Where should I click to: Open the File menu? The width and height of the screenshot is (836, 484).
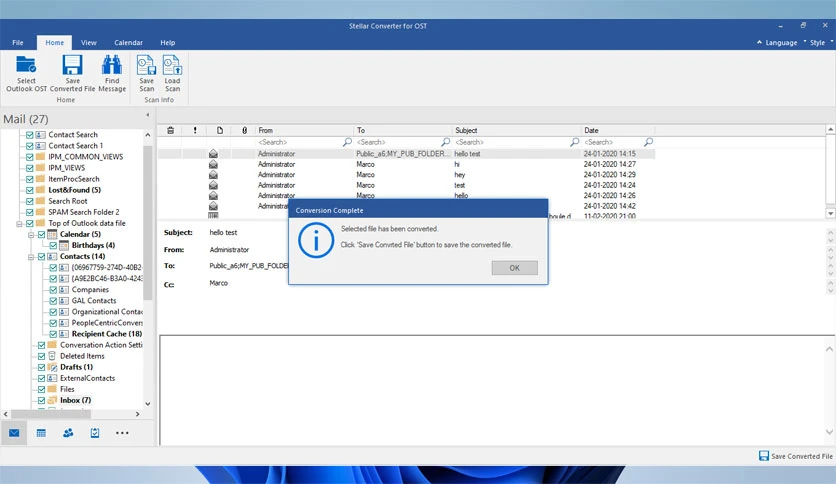click(18, 43)
